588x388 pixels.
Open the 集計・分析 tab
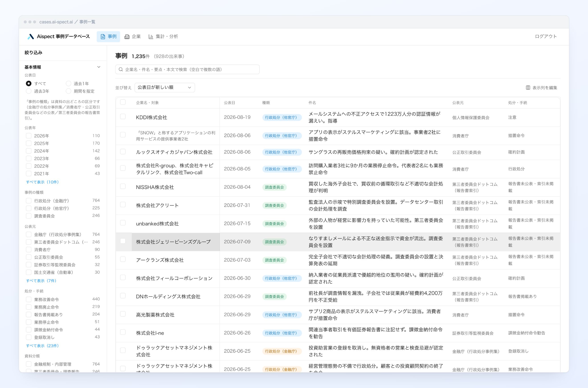tap(163, 37)
